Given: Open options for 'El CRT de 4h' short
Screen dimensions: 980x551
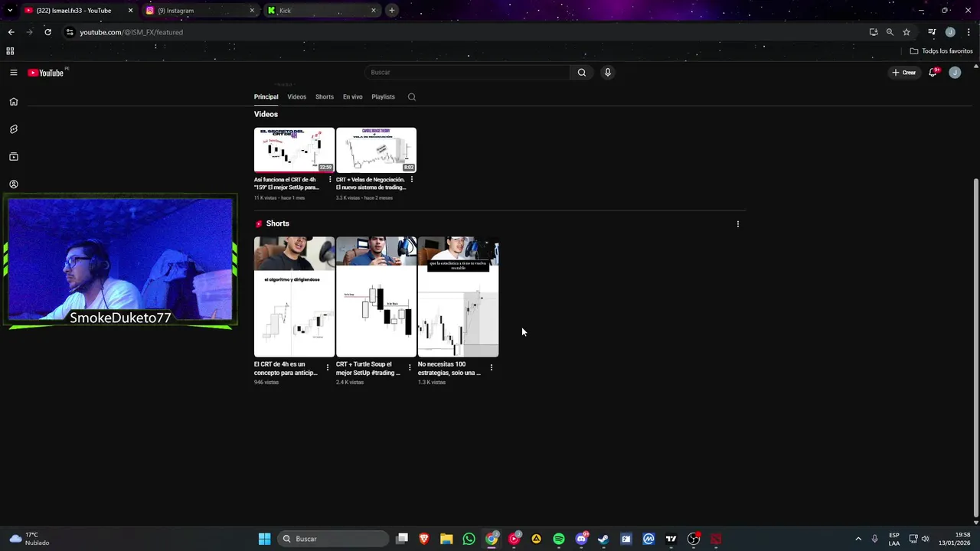Looking at the screenshot, I should point(328,367).
